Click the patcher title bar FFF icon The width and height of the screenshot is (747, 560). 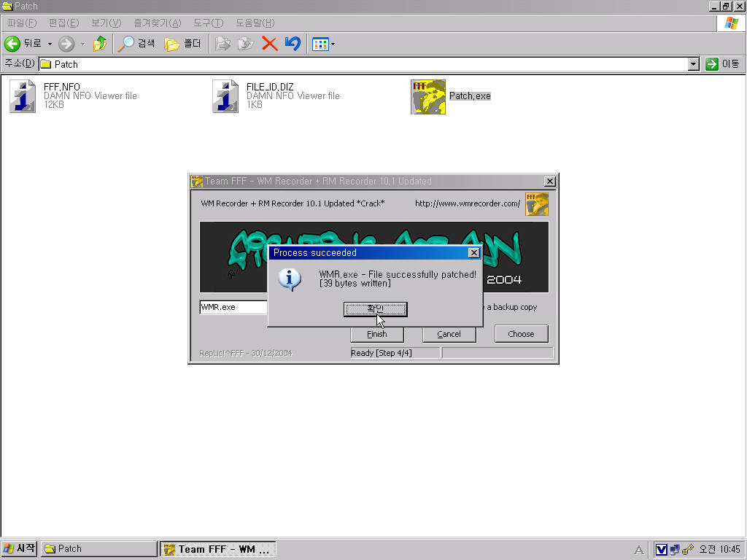(197, 182)
